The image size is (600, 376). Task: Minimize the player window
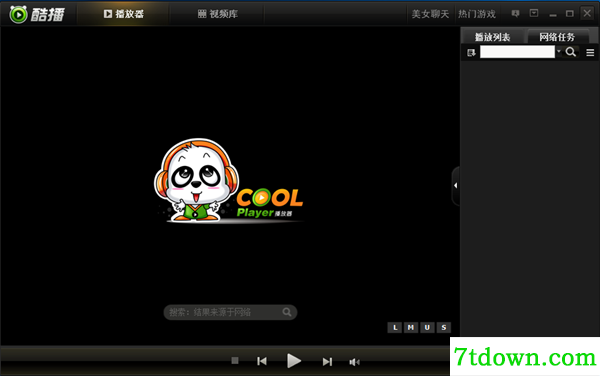553,15
